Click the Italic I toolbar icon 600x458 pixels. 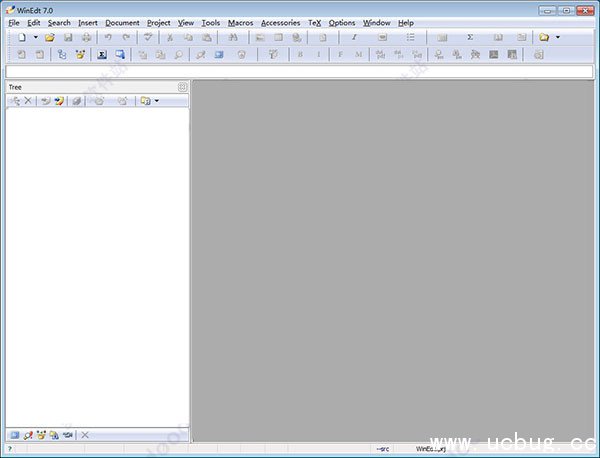click(x=354, y=37)
